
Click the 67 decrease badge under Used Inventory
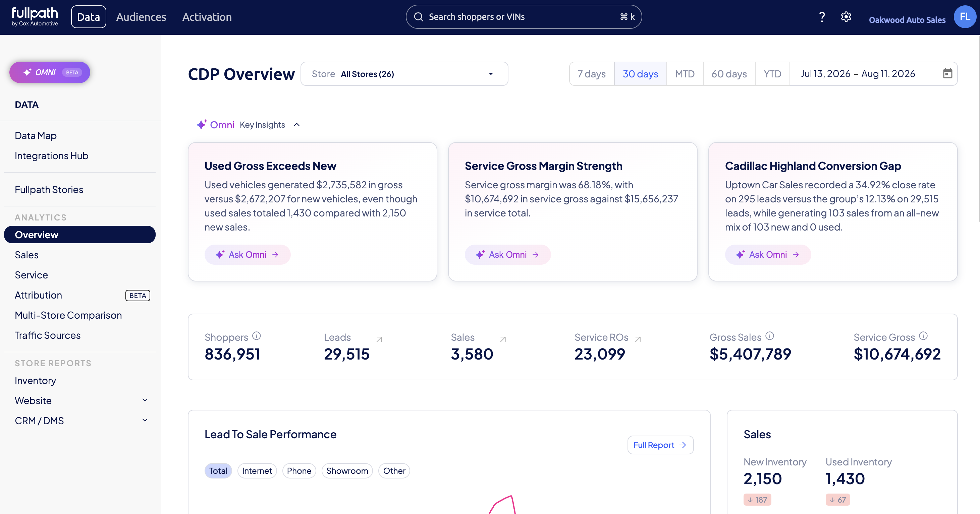point(838,500)
